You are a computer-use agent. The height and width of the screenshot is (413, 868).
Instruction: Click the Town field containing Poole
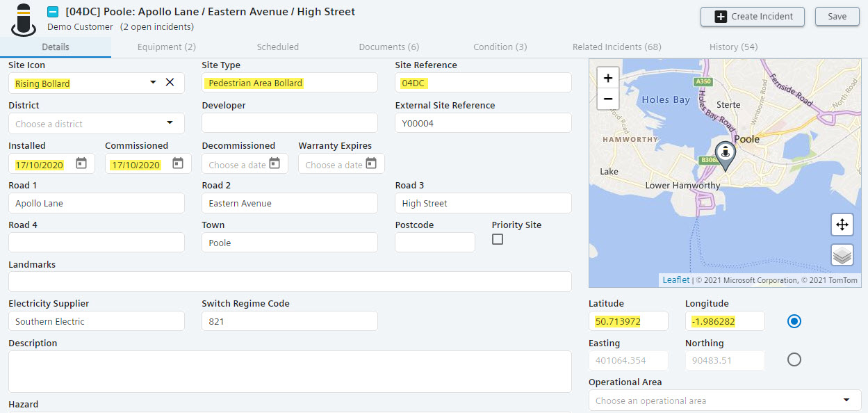click(x=290, y=243)
